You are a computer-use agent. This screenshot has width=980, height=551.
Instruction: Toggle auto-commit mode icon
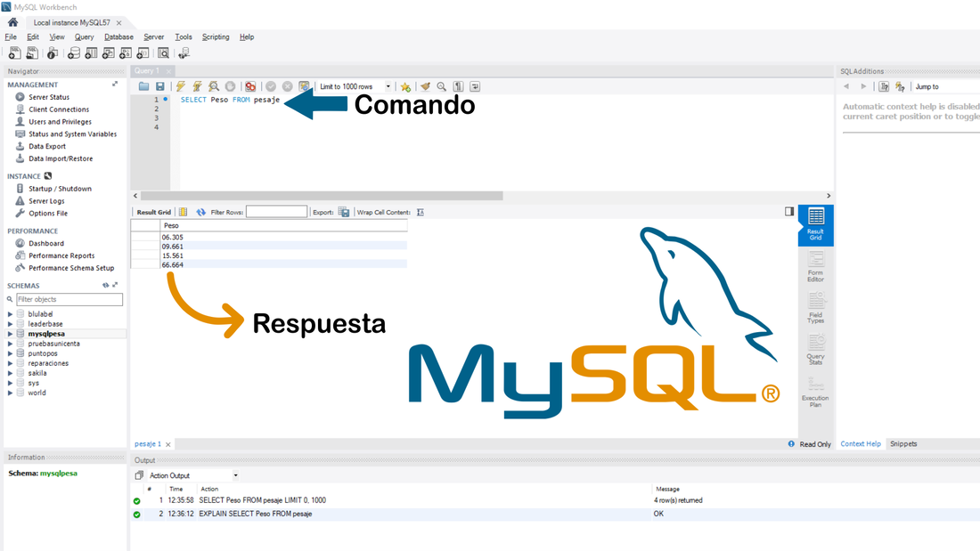tap(304, 86)
